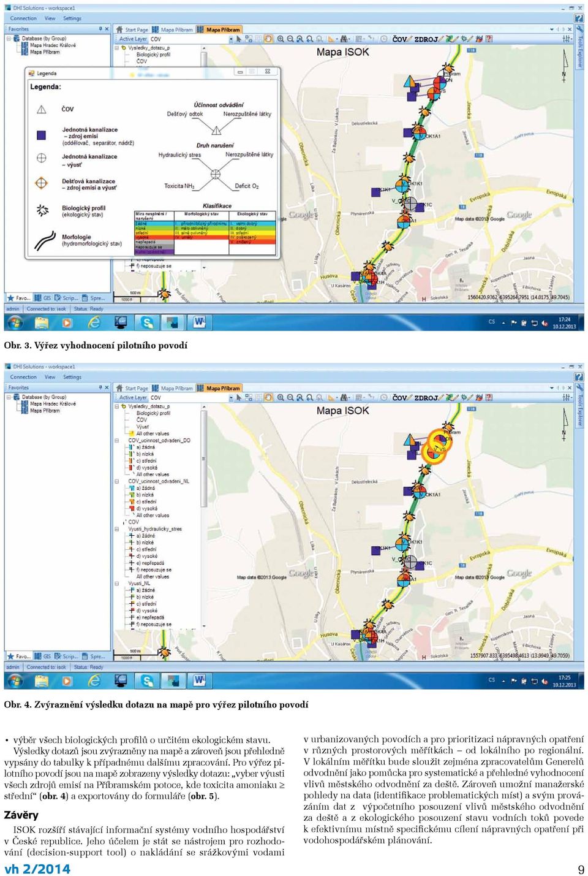Image resolution: width=588 pixels, height=876 pixels.
Task: Click the clock icon in the Obr. 4 toolbar
Action: click(383, 397)
